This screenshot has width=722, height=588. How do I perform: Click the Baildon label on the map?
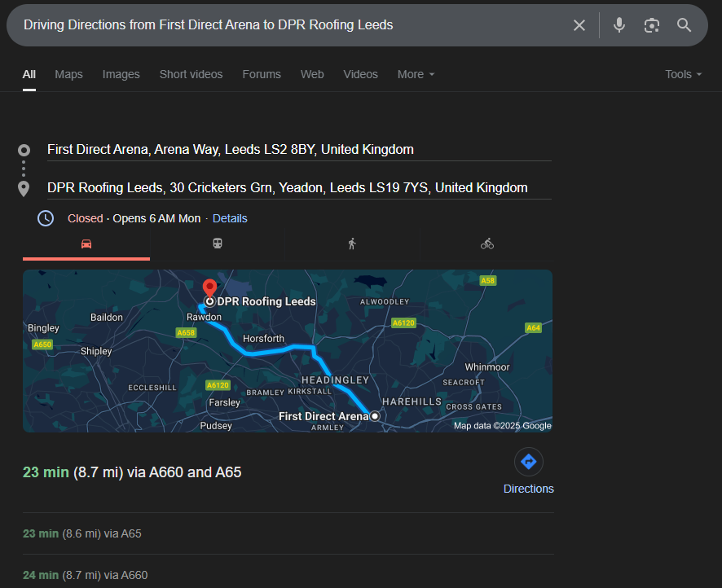click(107, 318)
